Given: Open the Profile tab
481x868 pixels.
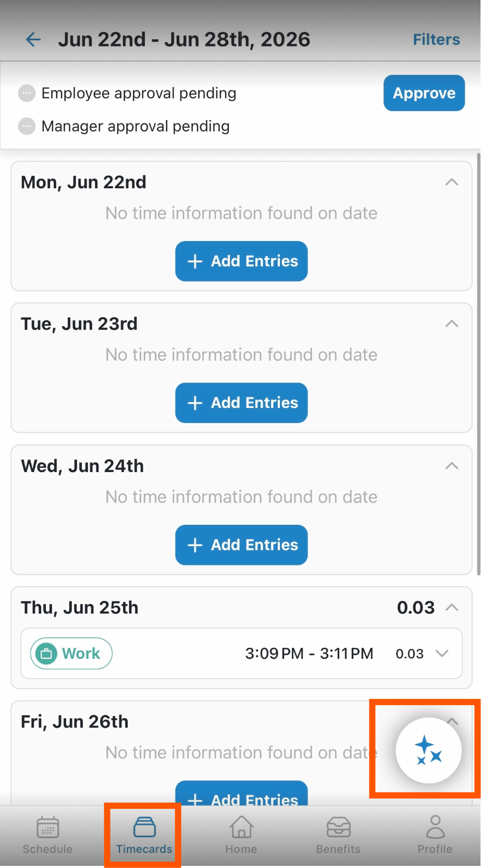Looking at the screenshot, I should tap(435, 835).
